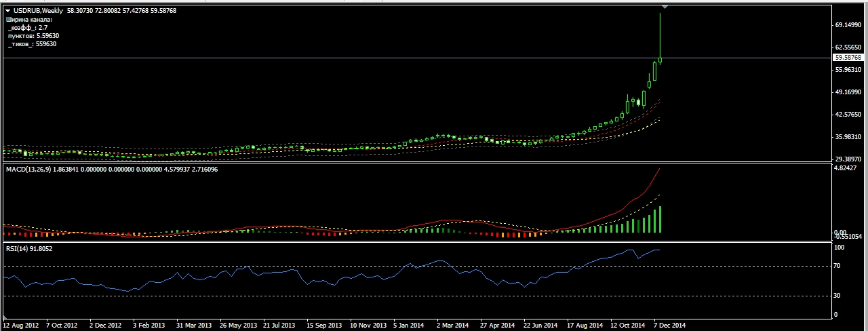The height and width of the screenshot is (331, 868).
Task: Select the '_тиков_: 559630' line
Action: (x=31, y=44)
